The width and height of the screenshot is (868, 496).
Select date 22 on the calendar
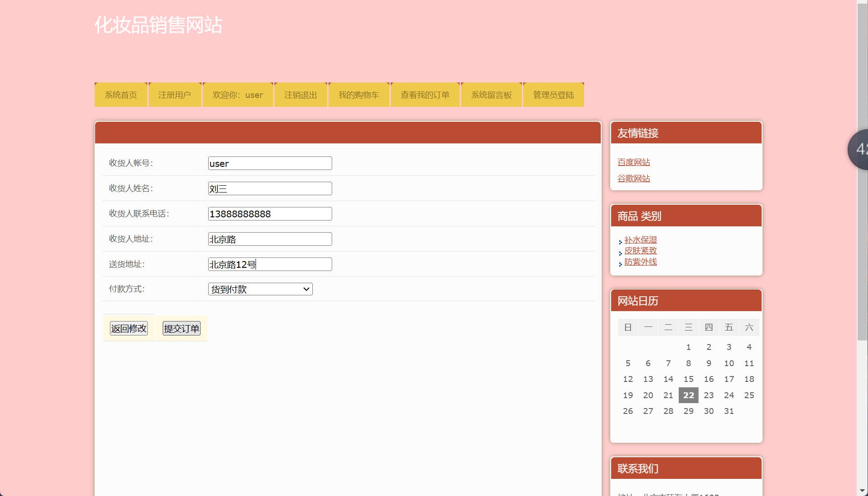pos(688,395)
